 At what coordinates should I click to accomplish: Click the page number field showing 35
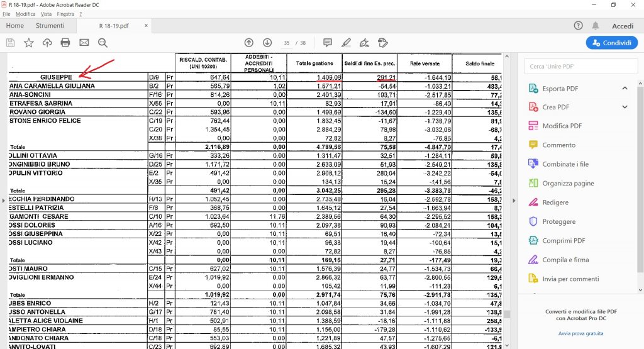[x=287, y=43]
